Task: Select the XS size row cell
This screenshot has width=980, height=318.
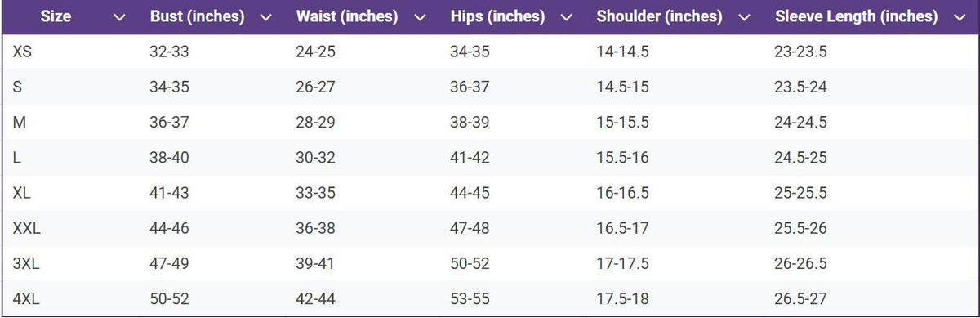Action: (23, 52)
